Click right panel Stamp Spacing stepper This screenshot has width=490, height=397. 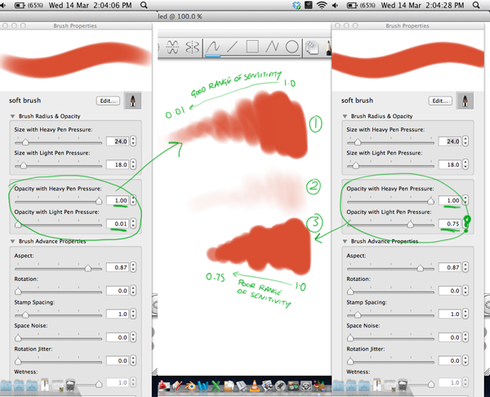point(465,314)
